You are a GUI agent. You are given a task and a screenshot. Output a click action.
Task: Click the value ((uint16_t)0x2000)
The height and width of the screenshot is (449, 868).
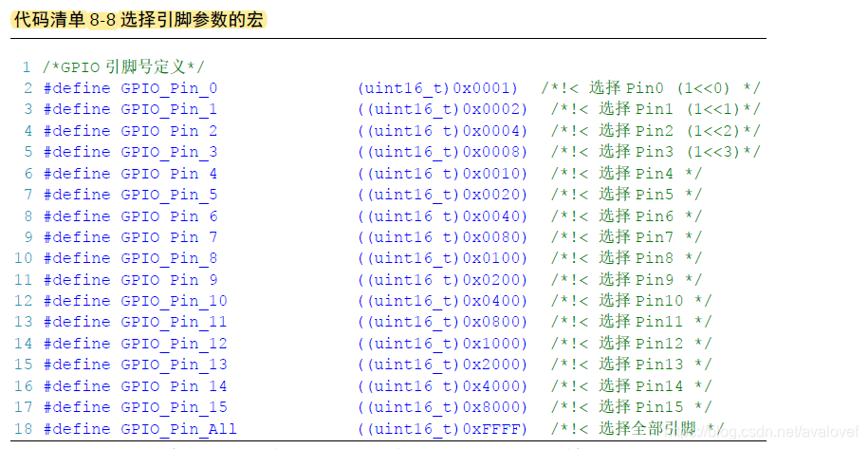point(443,365)
